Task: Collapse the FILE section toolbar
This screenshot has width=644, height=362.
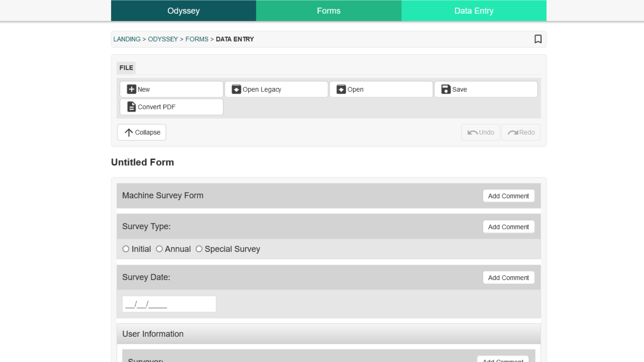Action: point(142,132)
